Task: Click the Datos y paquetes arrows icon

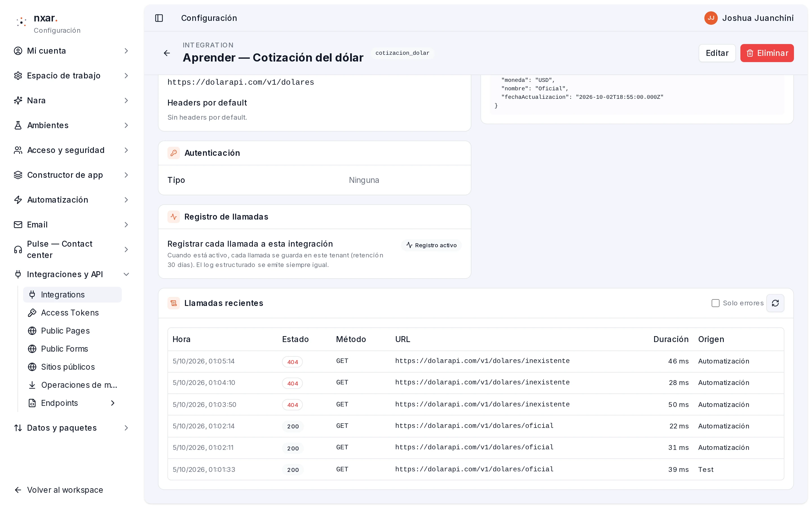Action: coord(18,428)
